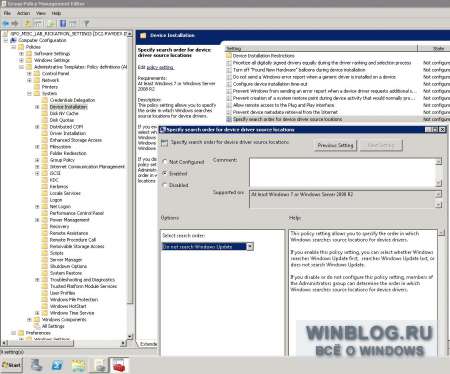
Task: Open Windows Explorer from the taskbar
Action: (x=79, y=365)
